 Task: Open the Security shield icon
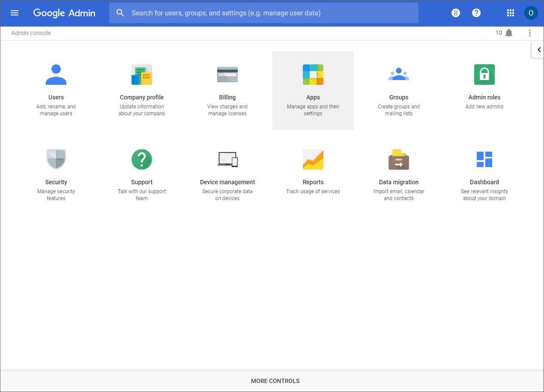(x=56, y=159)
